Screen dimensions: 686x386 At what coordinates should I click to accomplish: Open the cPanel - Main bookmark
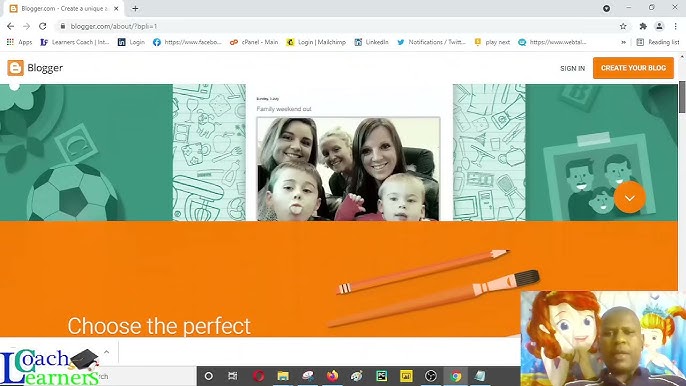254,42
